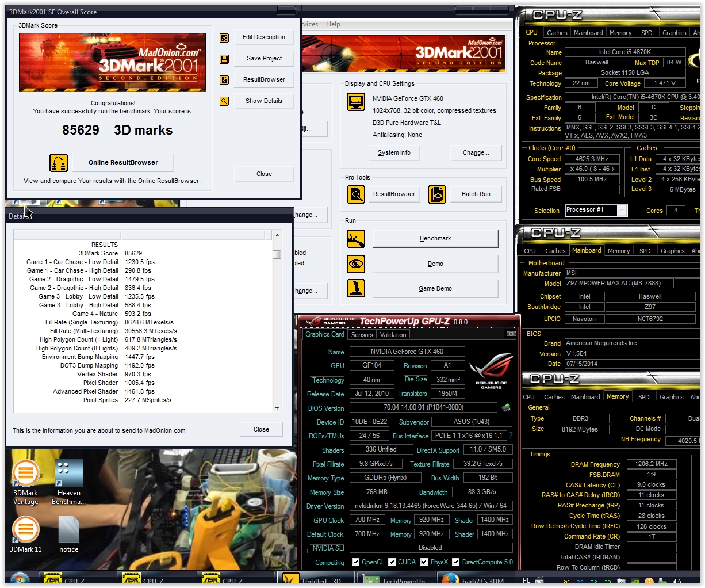
Task: Click the icon beside the ResultBrowser button in the score dialog
Action: pos(224,80)
